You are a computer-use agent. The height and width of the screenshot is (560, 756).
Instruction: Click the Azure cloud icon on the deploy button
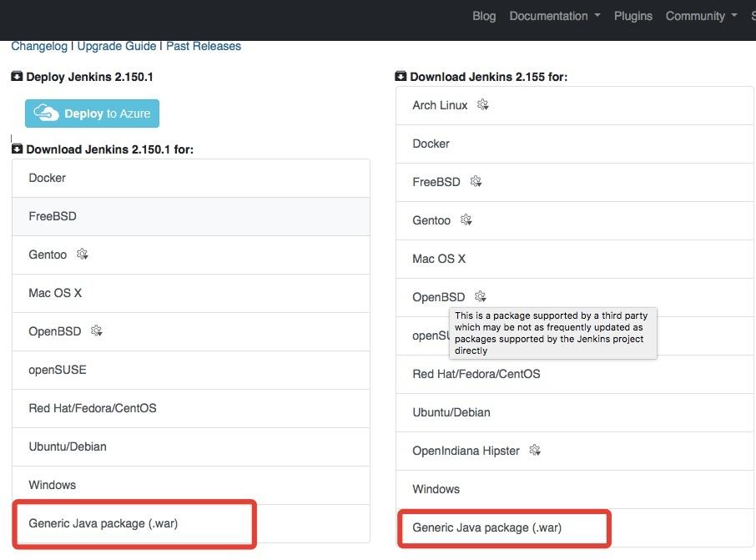[x=46, y=113]
